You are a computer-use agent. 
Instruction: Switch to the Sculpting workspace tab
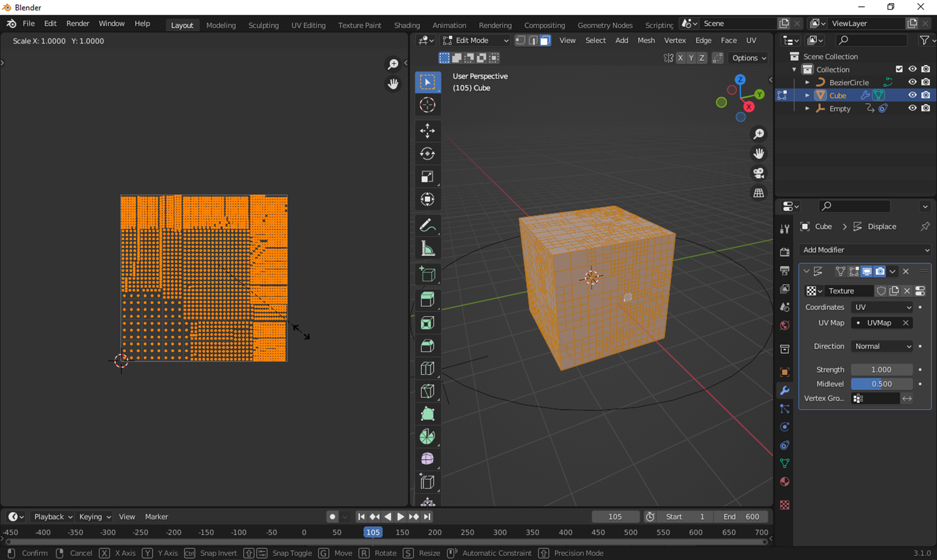pyautogui.click(x=263, y=25)
